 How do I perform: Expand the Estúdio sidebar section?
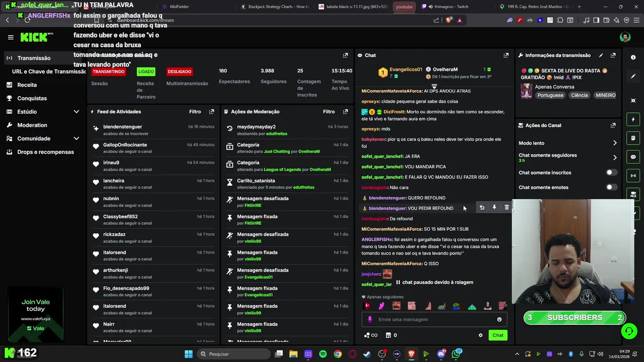pyautogui.click(x=76, y=112)
